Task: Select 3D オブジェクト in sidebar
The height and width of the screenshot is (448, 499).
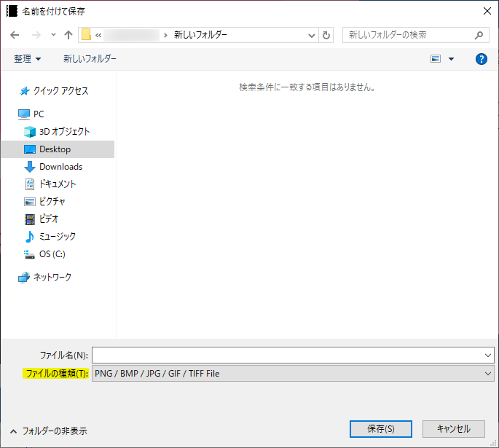Action: [64, 132]
